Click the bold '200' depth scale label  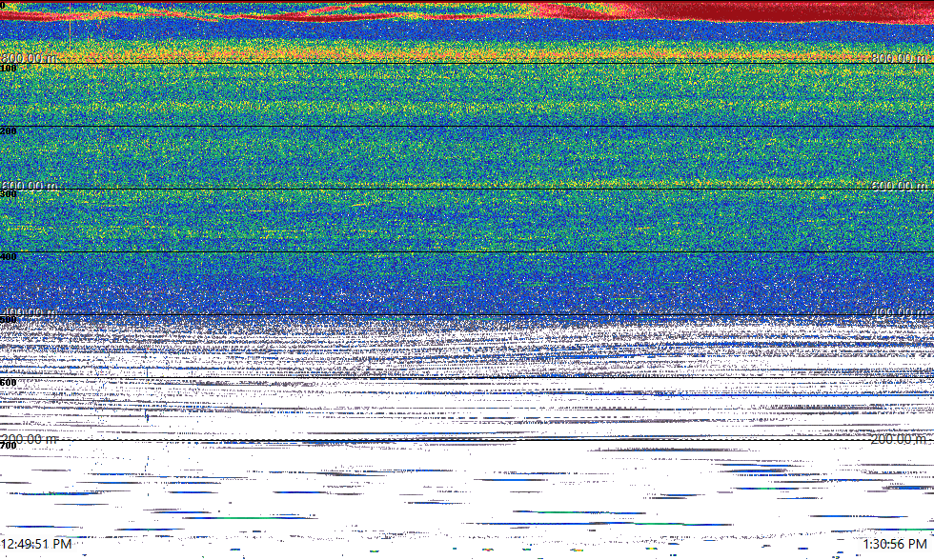pos(9,130)
